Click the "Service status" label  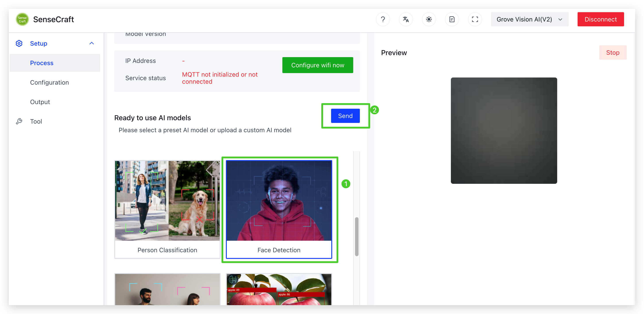click(145, 78)
